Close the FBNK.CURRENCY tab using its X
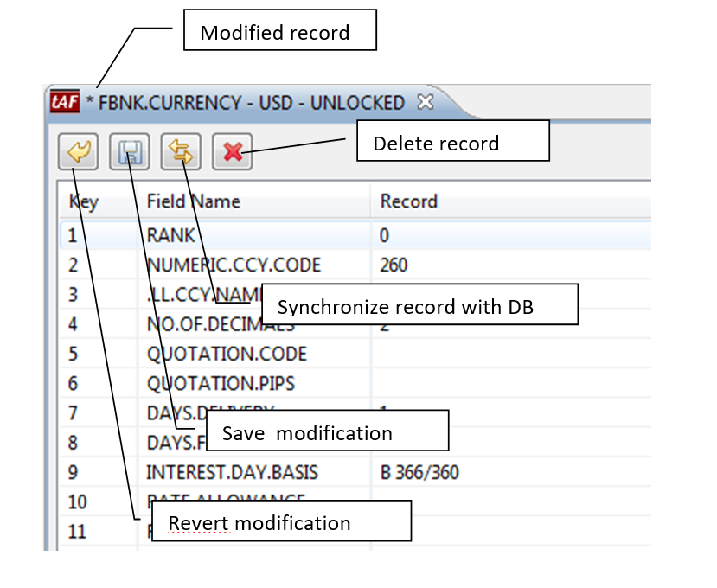The image size is (717, 588). coord(425,102)
